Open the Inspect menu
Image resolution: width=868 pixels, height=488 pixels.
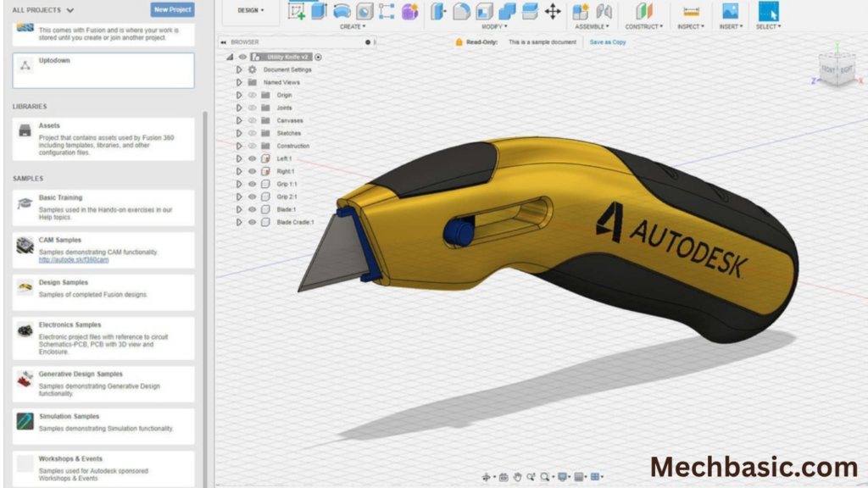691,26
